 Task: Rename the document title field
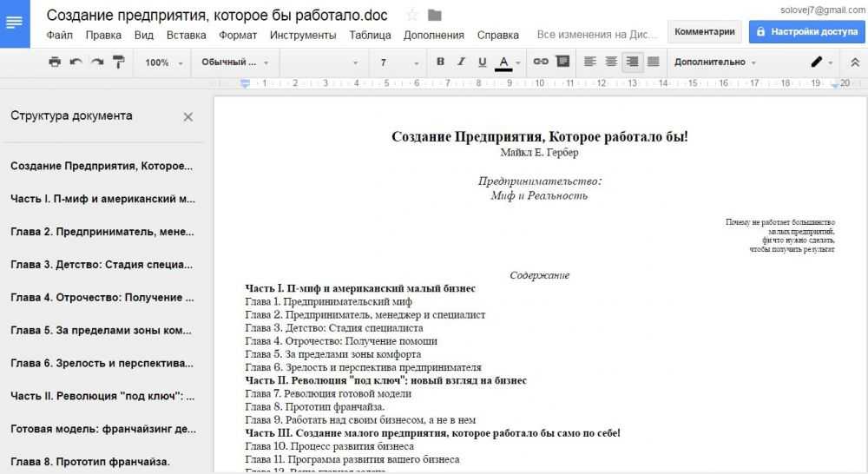[x=217, y=15]
